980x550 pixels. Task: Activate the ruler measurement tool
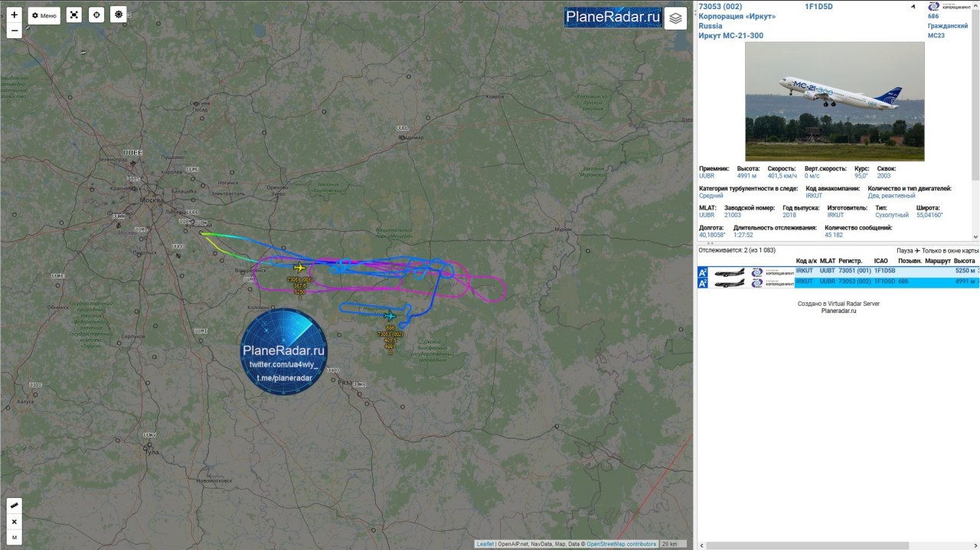point(15,506)
